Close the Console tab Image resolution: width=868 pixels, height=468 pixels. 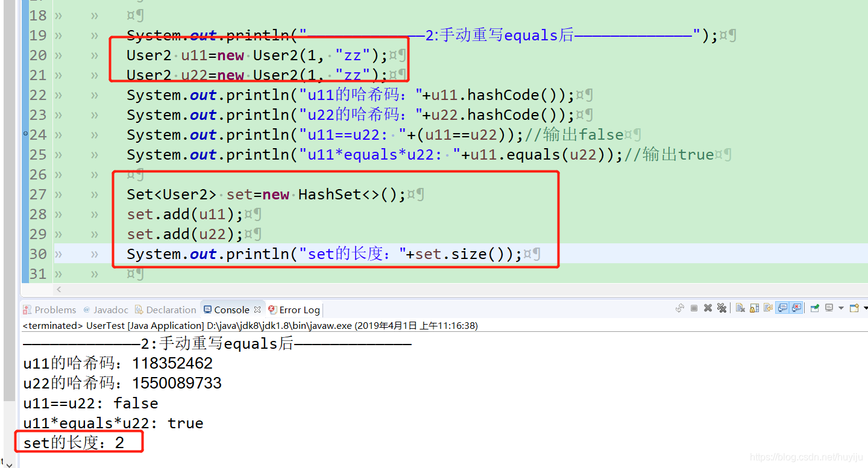click(257, 309)
